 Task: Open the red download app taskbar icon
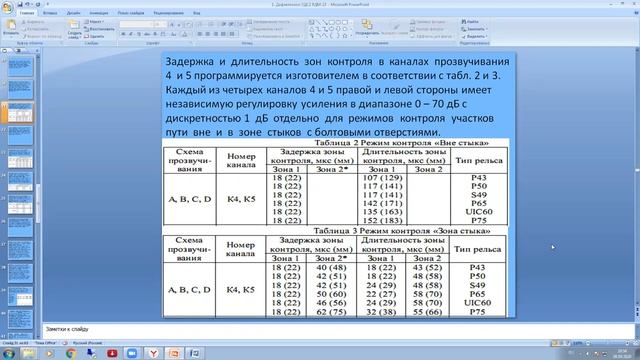point(112,353)
